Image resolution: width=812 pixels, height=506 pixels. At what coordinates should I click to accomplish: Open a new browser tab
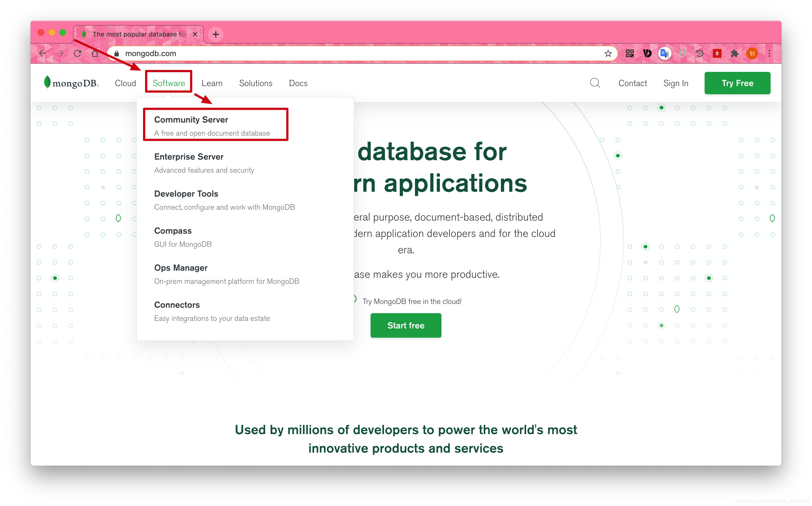(x=216, y=34)
